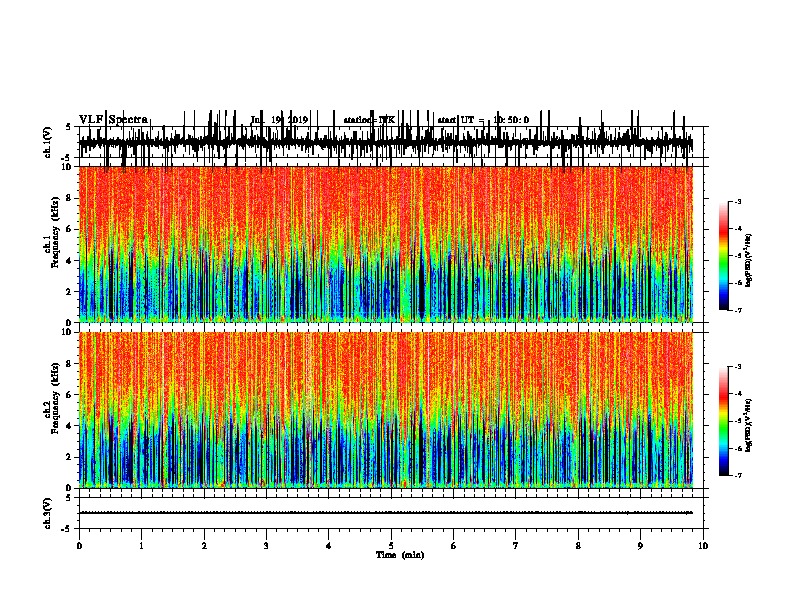The image size is (792, 612).
Task: Click the '-3' tick on ch.2 colorbar
Action: click(x=738, y=367)
